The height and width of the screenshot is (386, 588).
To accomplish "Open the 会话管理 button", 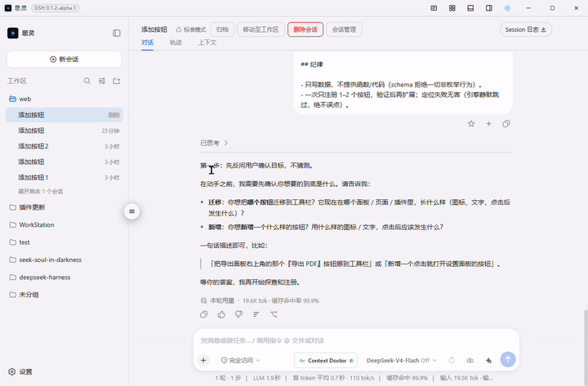I will (344, 29).
